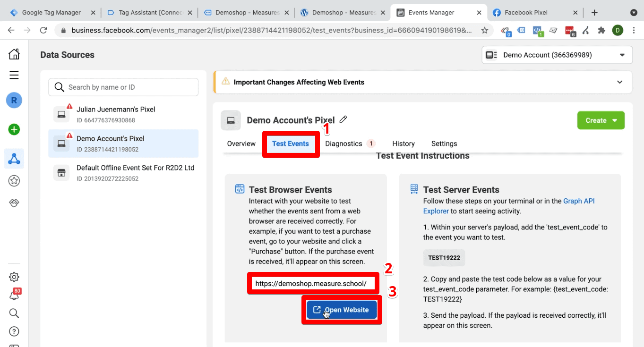Open sidebar search with the magnifier icon
This screenshot has width=644, height=347.
[14, 313]
